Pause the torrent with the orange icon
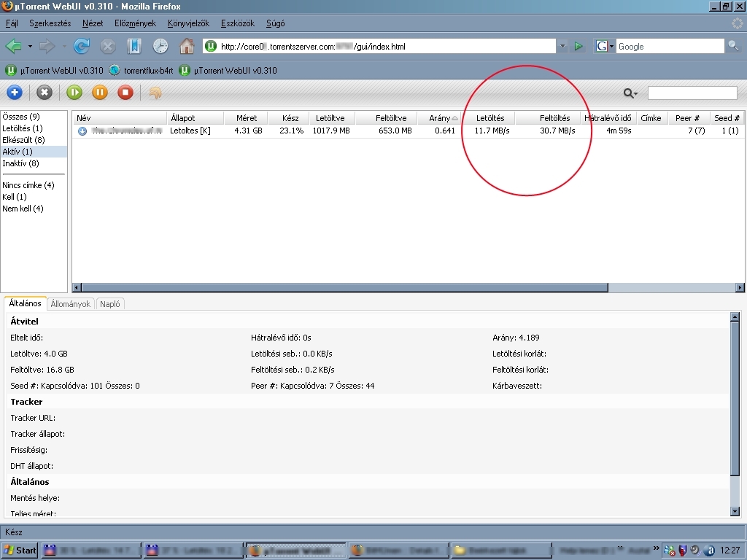747x560 pixels. (x=100, y=93)
